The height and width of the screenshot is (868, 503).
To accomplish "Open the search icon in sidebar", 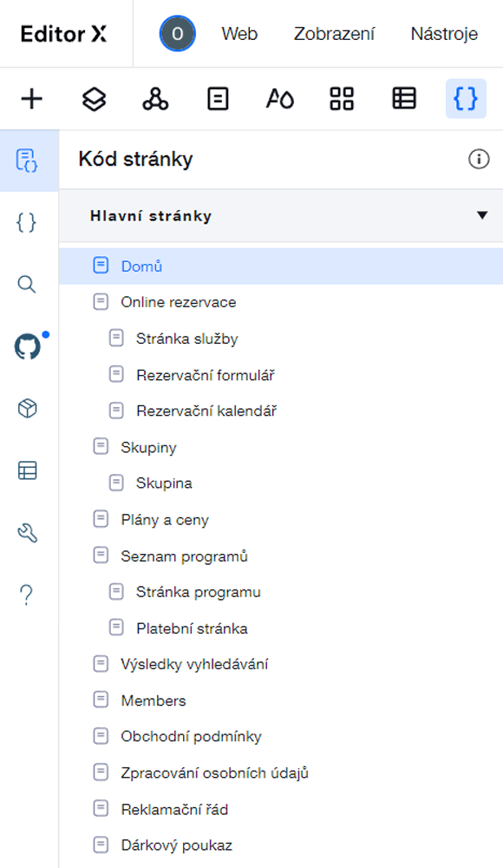I will pos(27,285).
